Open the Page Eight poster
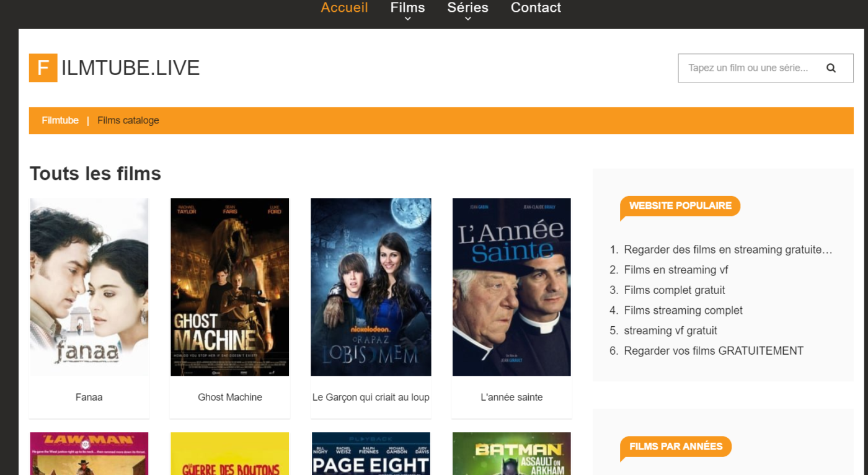Screen dimensions: 868x475 pyautogui.click(x=371, y=454)
